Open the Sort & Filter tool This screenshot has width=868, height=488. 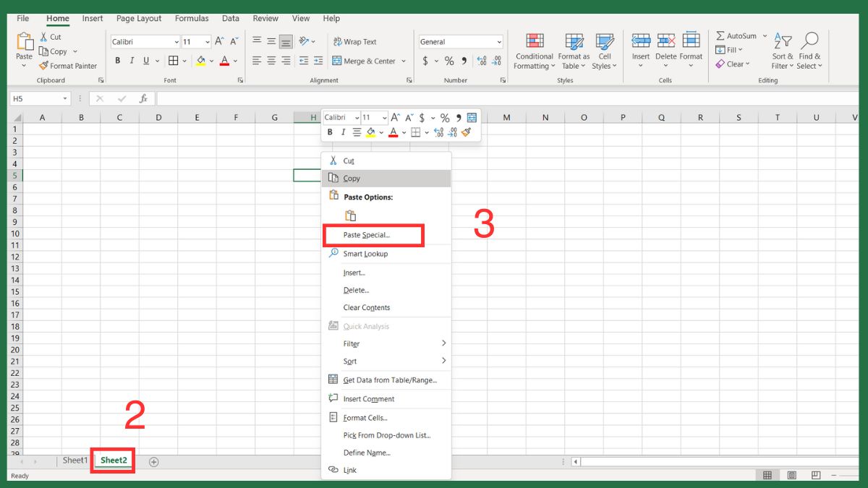[x=782, y=42]
